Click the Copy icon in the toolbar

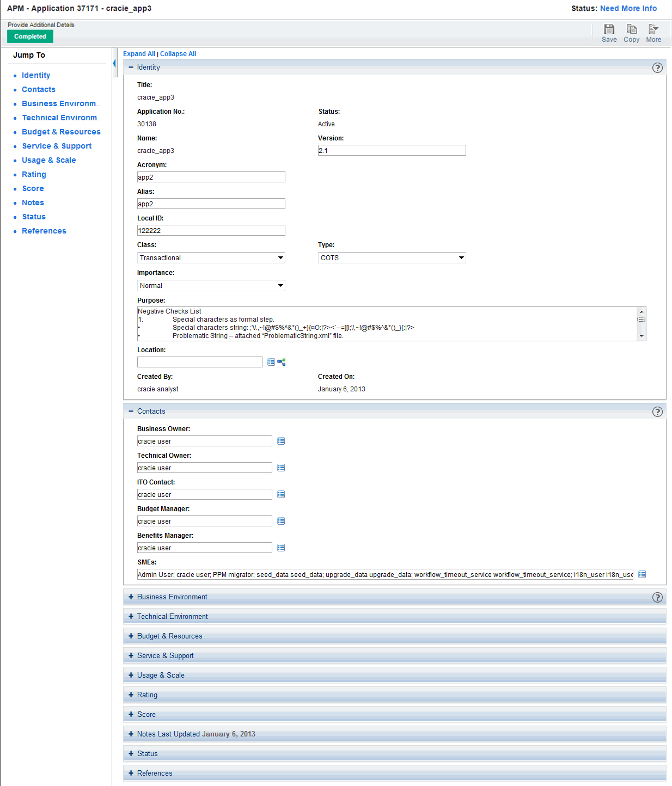coord(631,29)
